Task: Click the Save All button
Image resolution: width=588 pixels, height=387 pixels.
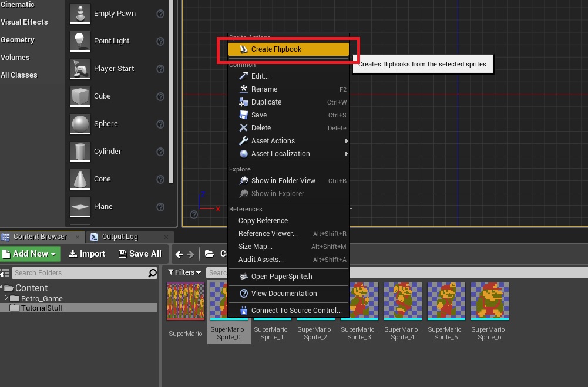Action: pyautogui.click(x=140, y=254)
